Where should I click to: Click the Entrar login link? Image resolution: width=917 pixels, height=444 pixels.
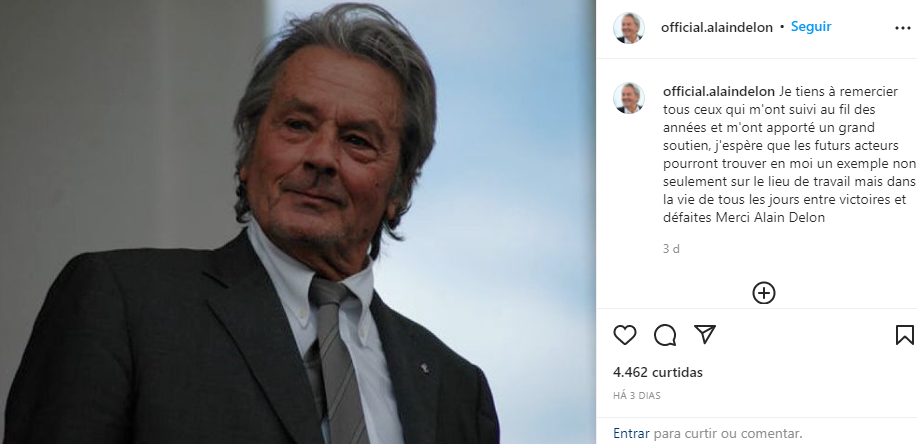point(631,433)
